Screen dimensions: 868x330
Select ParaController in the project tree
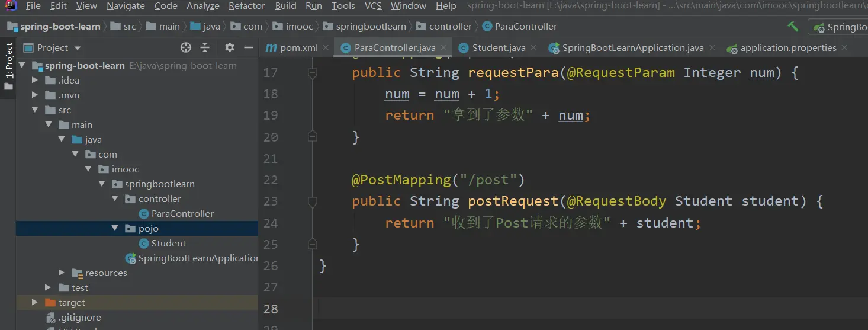click(182, 213)
